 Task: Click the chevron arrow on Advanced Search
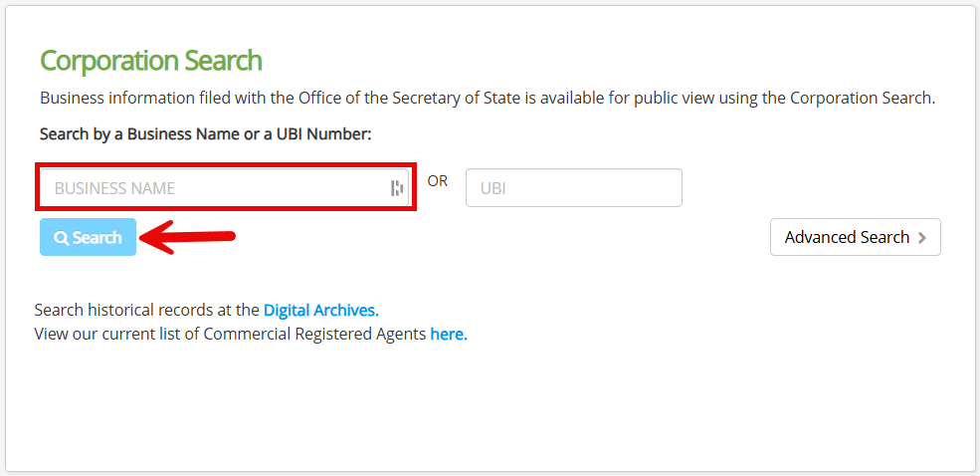pyautogui.click(x=922, y=238)
